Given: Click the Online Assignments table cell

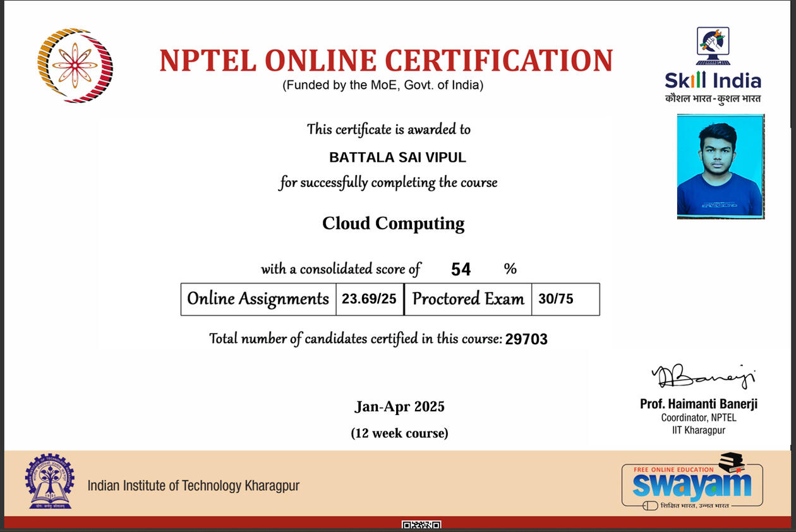Looking at the screenshot, I should pos(258,299).
